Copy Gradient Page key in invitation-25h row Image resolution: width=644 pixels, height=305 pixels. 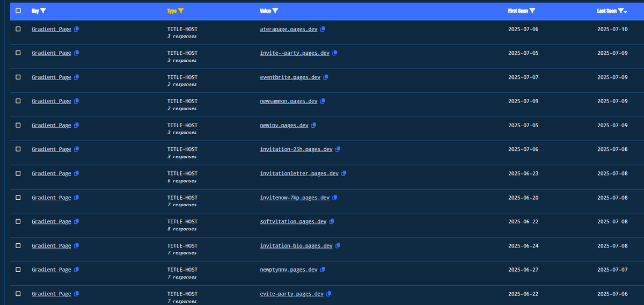point(76,149)
